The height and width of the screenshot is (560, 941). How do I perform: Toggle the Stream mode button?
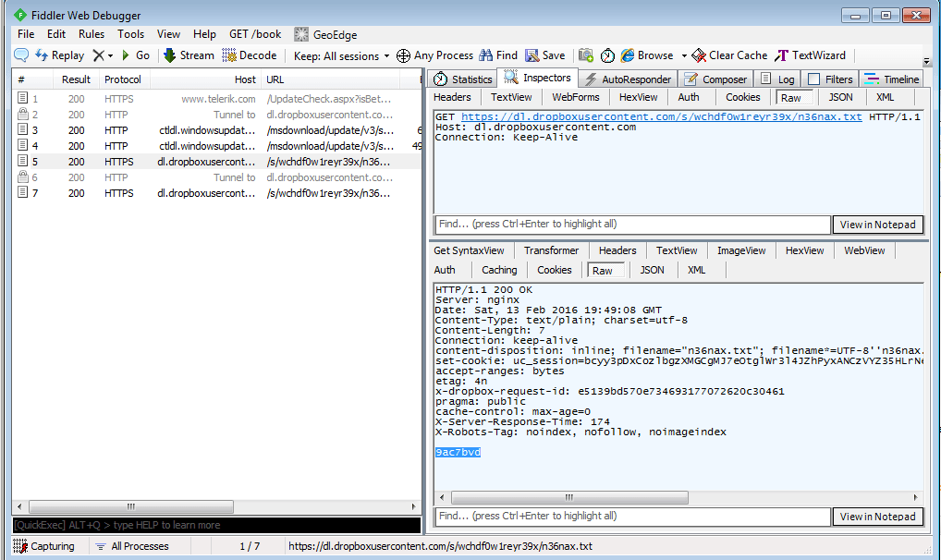point(189,55)
